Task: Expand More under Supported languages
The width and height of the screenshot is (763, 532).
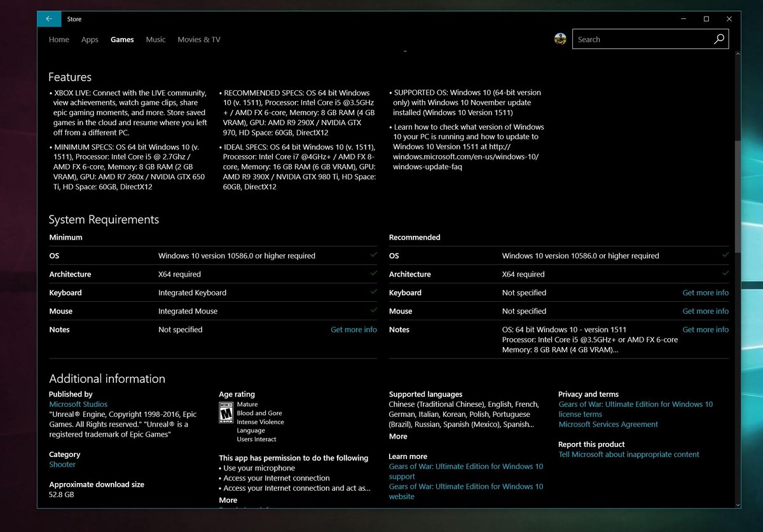Action: [398, 436]
